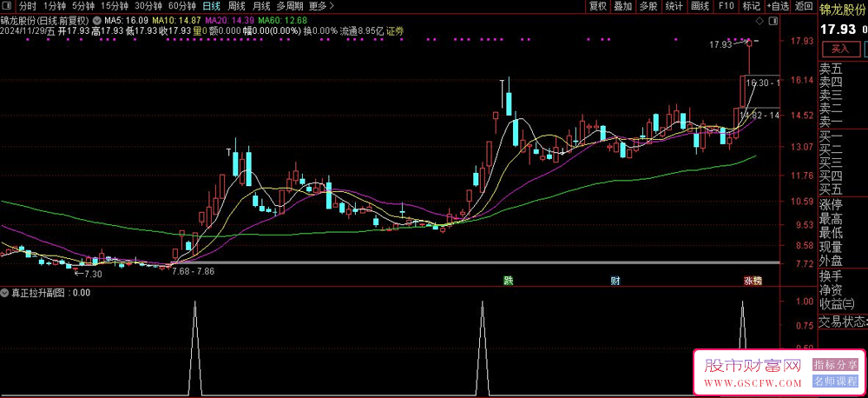868x398 pixels.
Task: Click the 返回 back button
Action: (803, 7)
